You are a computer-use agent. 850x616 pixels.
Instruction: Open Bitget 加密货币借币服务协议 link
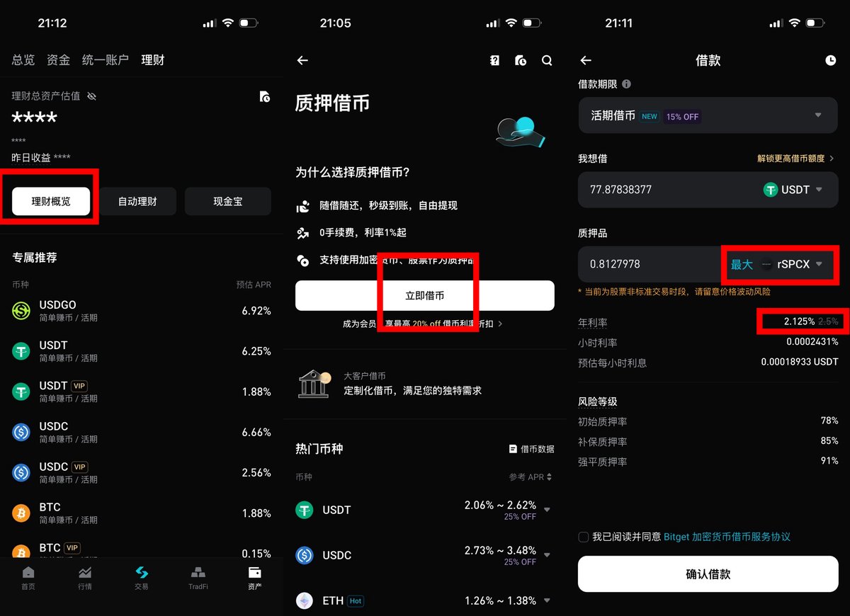pos(727,537)
